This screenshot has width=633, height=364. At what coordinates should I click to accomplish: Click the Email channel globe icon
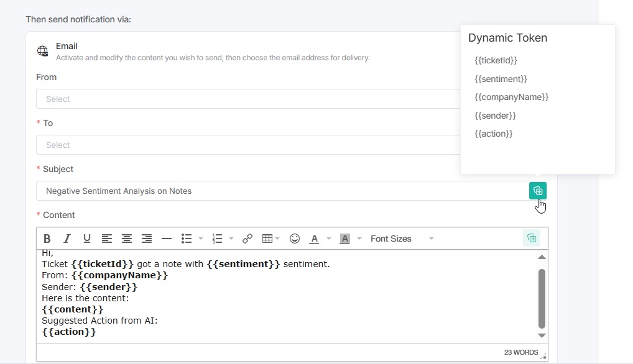click(x=42, y=51)
